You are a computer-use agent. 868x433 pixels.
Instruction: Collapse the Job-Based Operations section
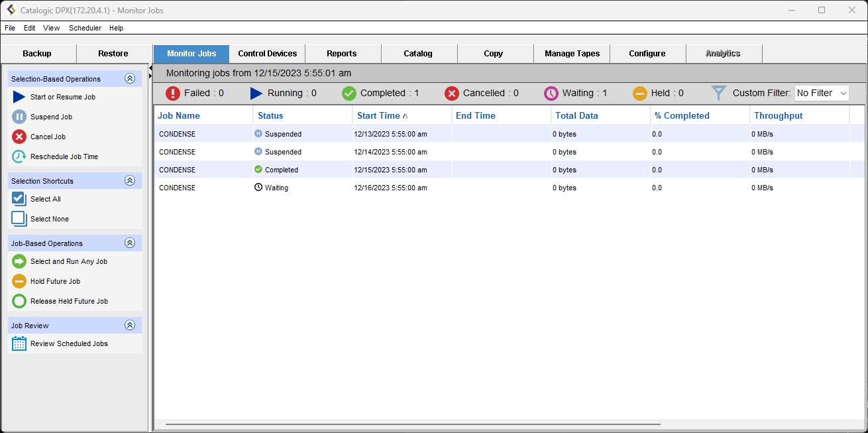130,243
